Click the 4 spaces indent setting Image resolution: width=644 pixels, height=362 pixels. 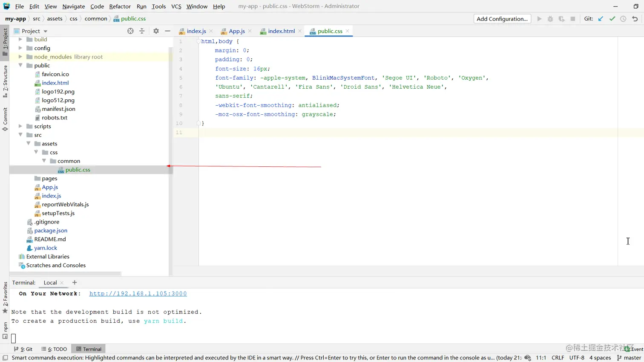click(x=600, y=358)
